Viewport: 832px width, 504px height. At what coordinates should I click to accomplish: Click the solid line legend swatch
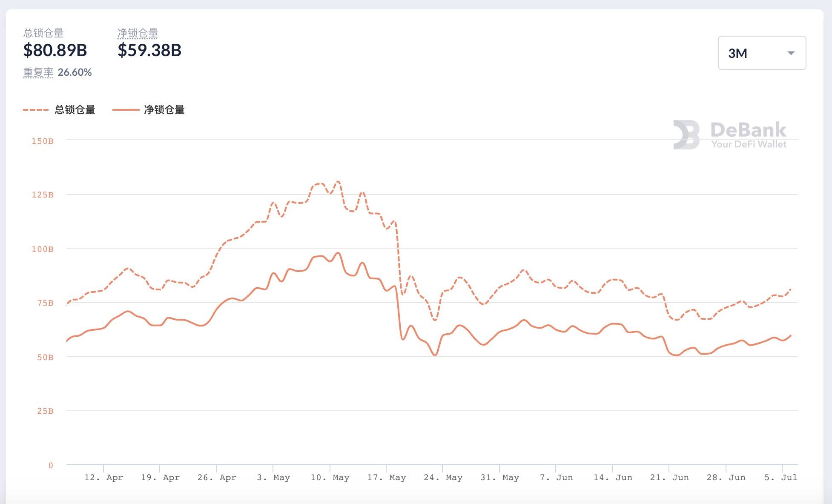point(126,110)
